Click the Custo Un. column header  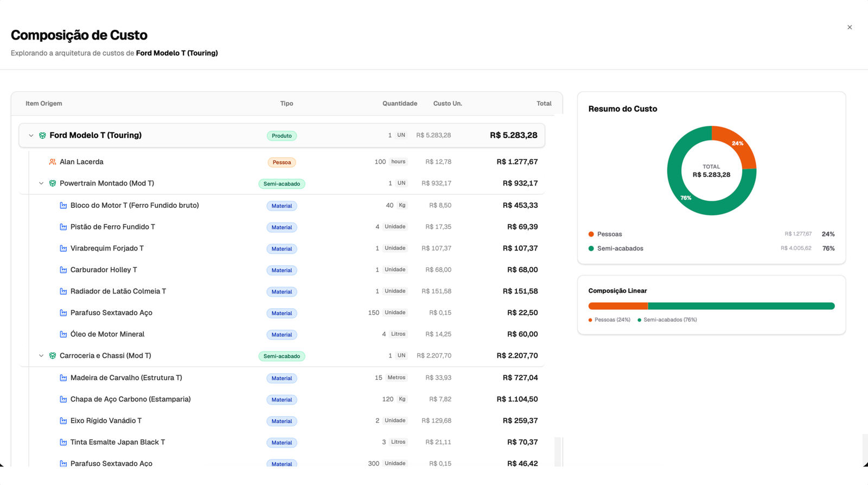(x=448, y=104)
